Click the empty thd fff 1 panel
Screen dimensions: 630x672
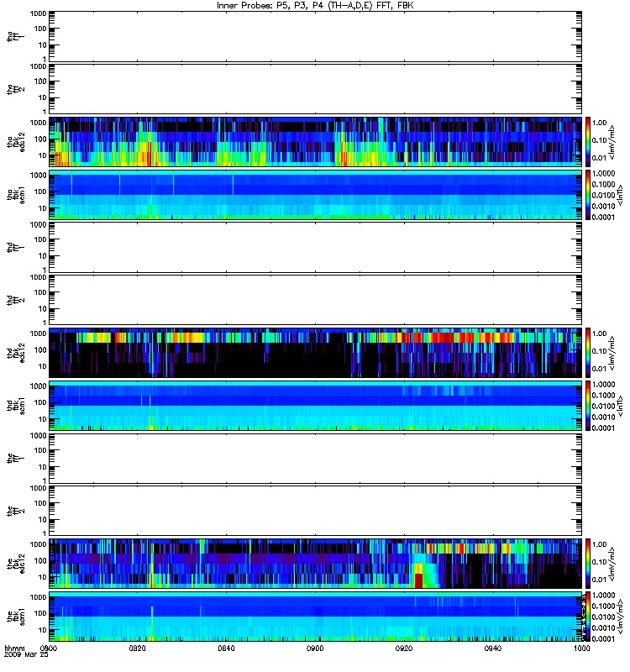tap(315, 247)
